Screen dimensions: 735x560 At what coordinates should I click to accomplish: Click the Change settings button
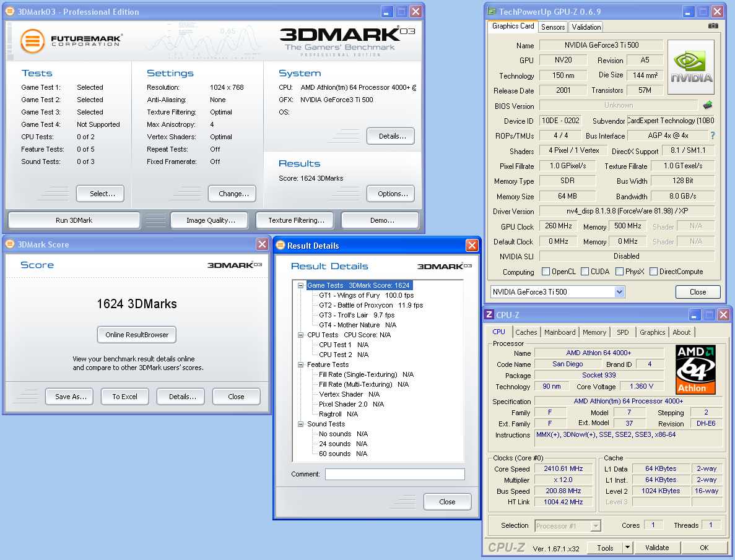point(233,194)
